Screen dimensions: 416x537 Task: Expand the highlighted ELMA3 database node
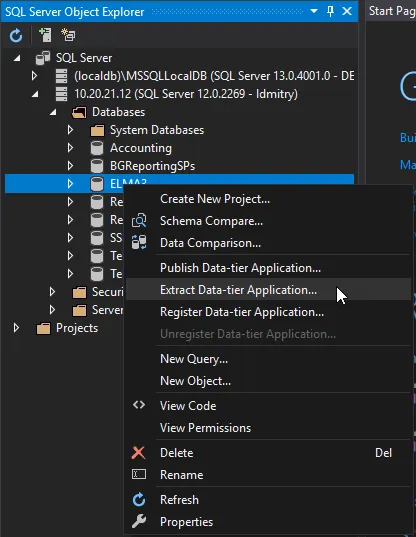(71, 184)
